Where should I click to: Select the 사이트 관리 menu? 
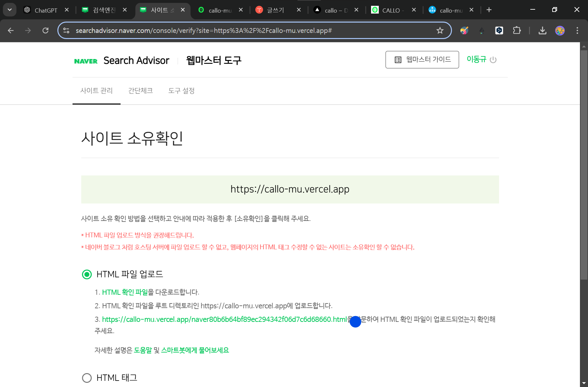click(x=96, y=91)
